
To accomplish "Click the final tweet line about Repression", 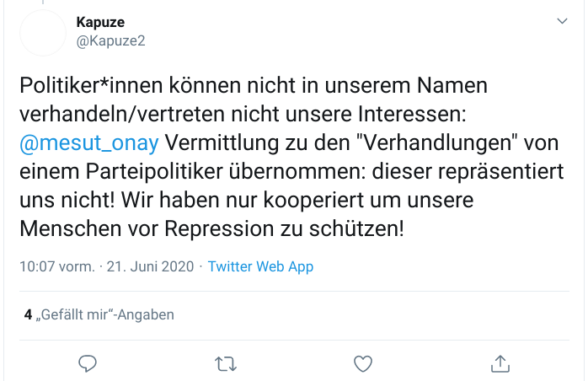I will [212, 228].
